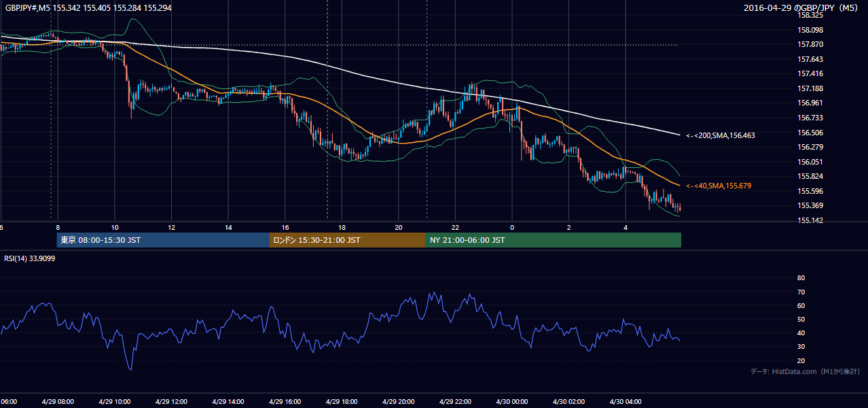The height and width of the screenshot is (408, 868).
Task: Click RSI axis level 50
Action: 801,319
